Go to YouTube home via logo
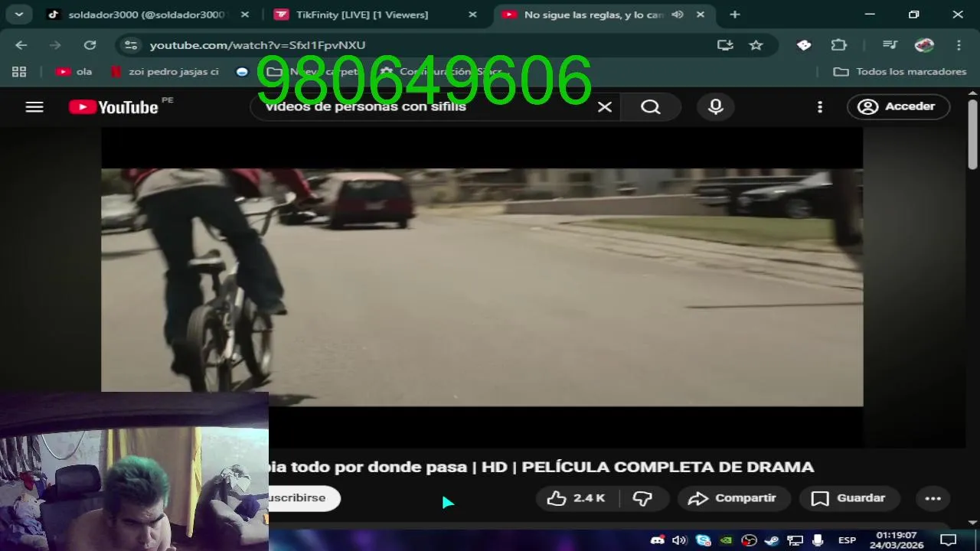Image resolution: width=980 pixels, height=551 pixels. (113, 107)
